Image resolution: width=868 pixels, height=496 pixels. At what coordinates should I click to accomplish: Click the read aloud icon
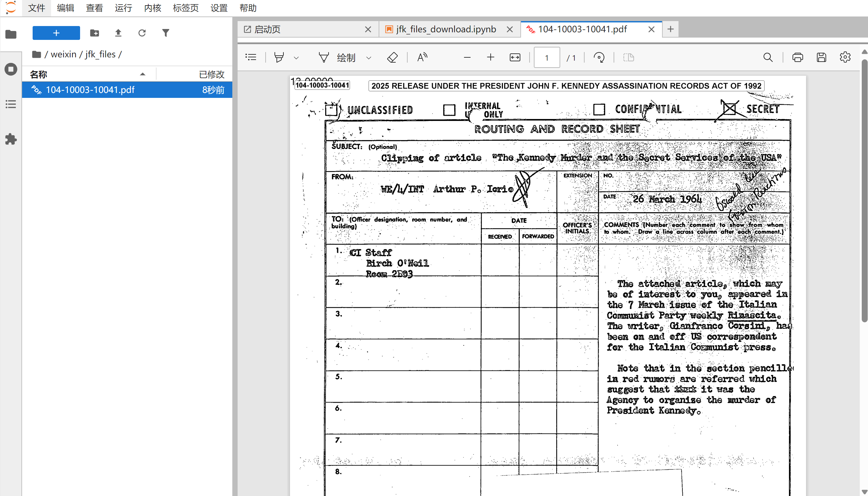422,58
